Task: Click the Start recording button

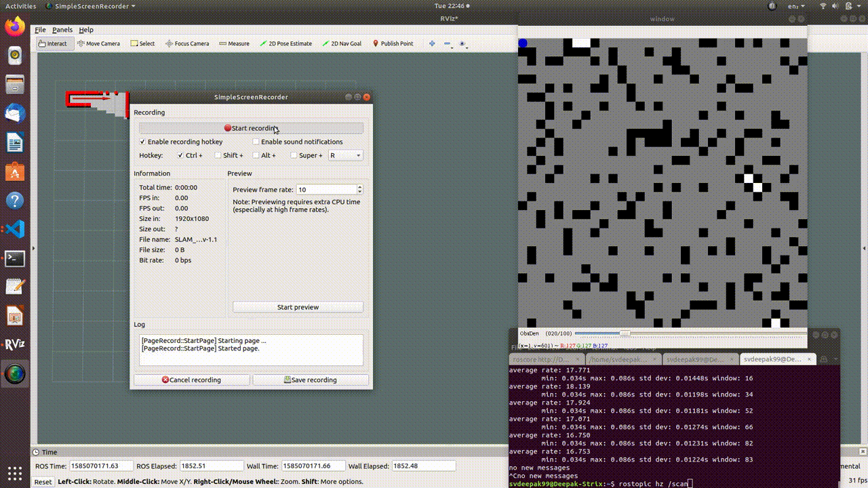Action: pyautogui.click(x=251, y=128)
